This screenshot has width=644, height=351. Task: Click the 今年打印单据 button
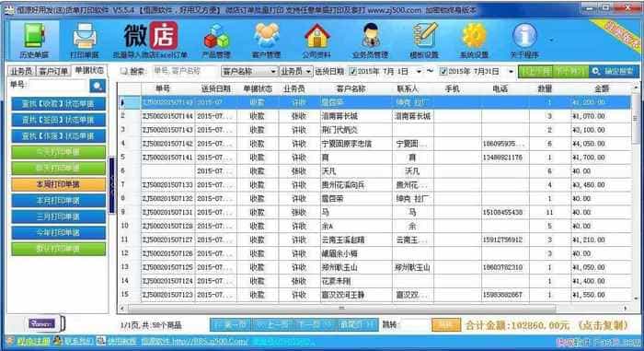[58, 232]
